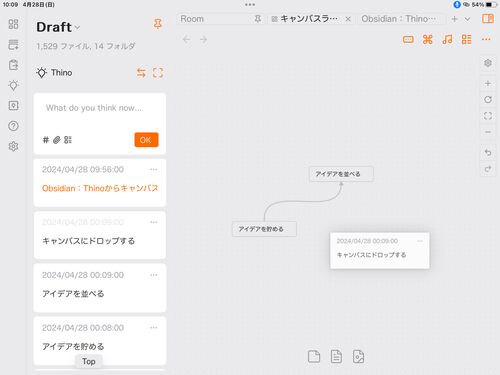The height and width of the screenshot is (375, 500).
Task: Zoom canvas to fit
Action: click(x=488, y=116)
